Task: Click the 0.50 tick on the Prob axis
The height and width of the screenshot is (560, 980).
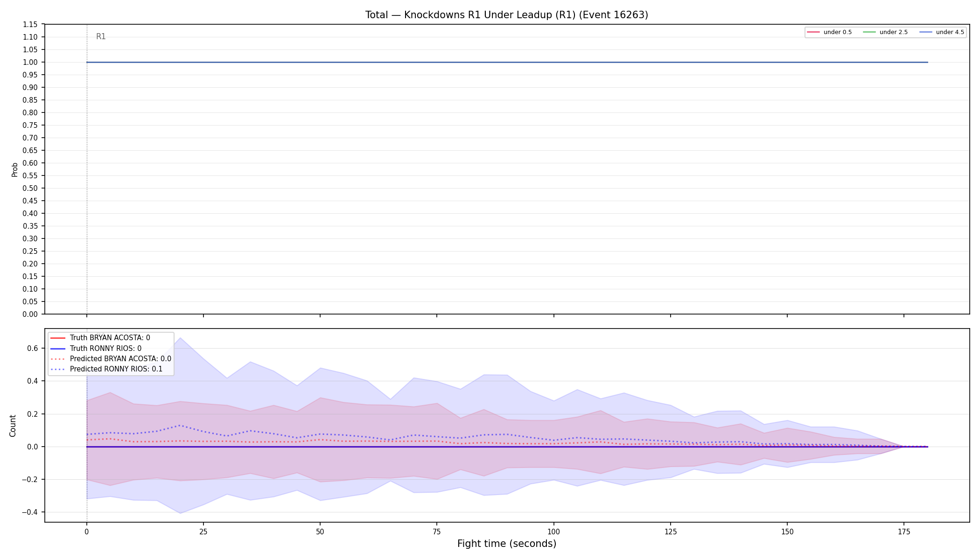Action: (30, 188)
